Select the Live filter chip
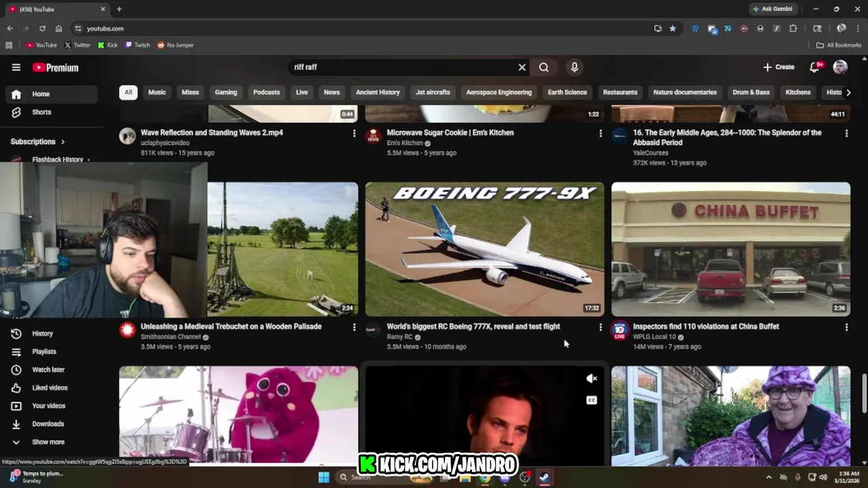The image size is (868, 488). pyautogui.click(x=302, y=92)
